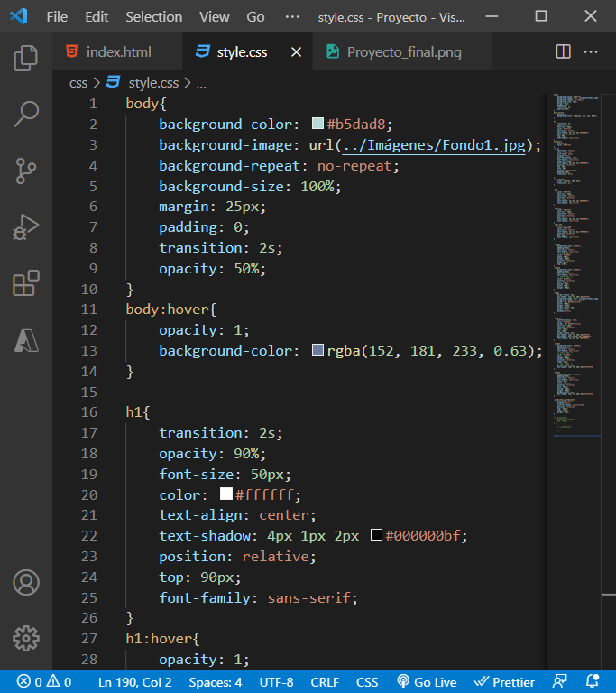This screenshot has height=693, width=616.
Task: Click Ln 190, Col 2 in status bar
Action: pyautogui.click(x=134, y=682)
